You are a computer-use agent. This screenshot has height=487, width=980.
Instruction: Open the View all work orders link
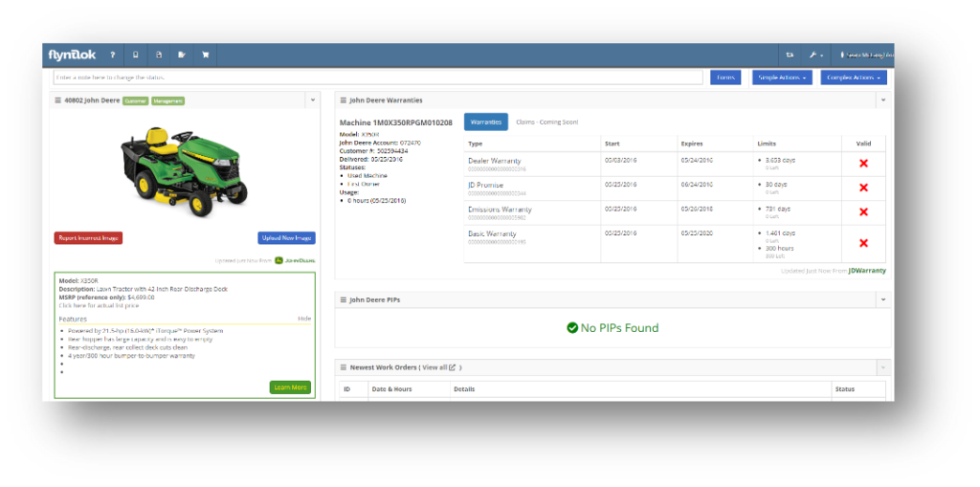(x=438, y=367)
